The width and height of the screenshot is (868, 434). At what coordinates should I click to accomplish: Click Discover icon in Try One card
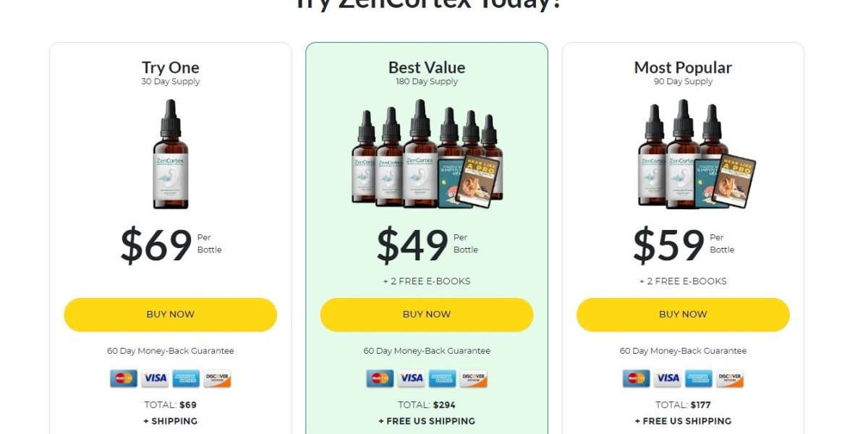(x=217, y=378)
